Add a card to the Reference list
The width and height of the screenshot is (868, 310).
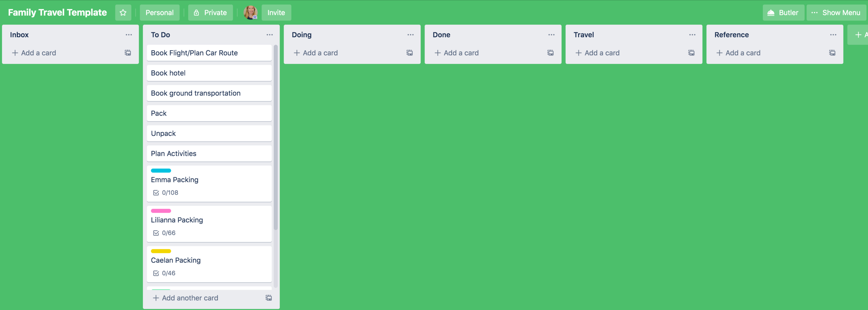(x=738, y=53)
